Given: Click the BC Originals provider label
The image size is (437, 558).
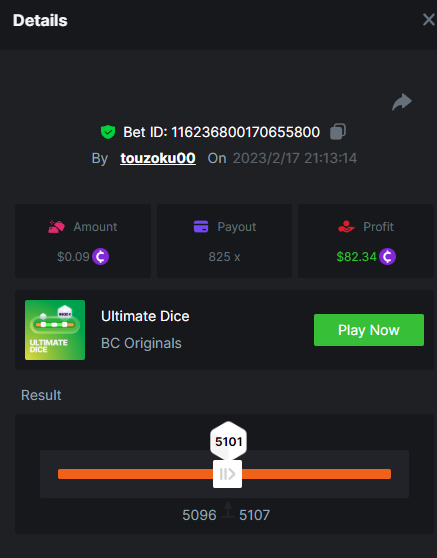Looking at the screenshot, I should (141, 343).
